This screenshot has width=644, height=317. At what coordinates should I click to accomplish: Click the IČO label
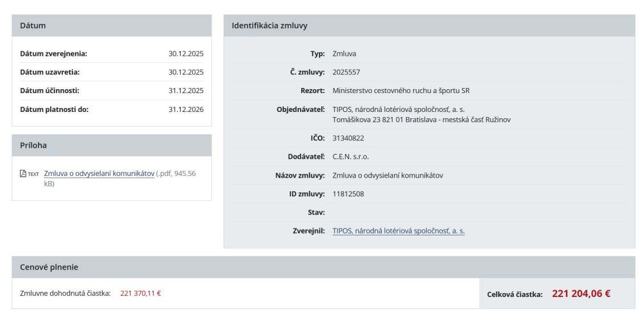tap(318, 139)
